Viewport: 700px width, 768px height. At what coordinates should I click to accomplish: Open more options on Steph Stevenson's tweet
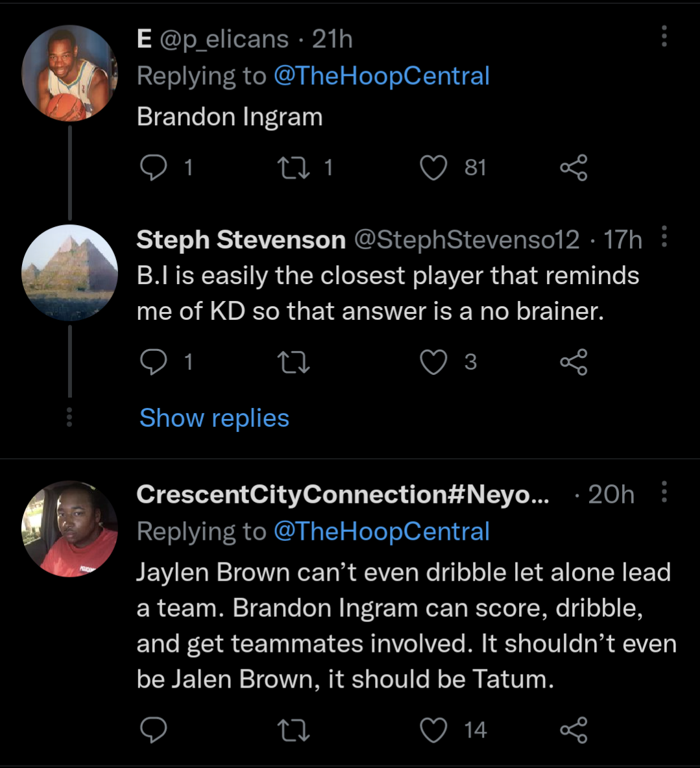(664, 237)
